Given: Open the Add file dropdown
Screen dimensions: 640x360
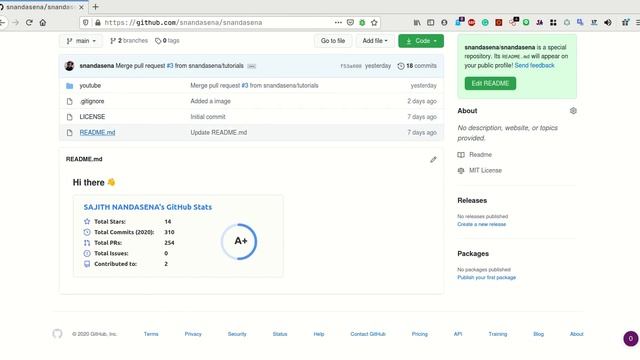Looking at the screenshot, I should click(x=375, y=41).
